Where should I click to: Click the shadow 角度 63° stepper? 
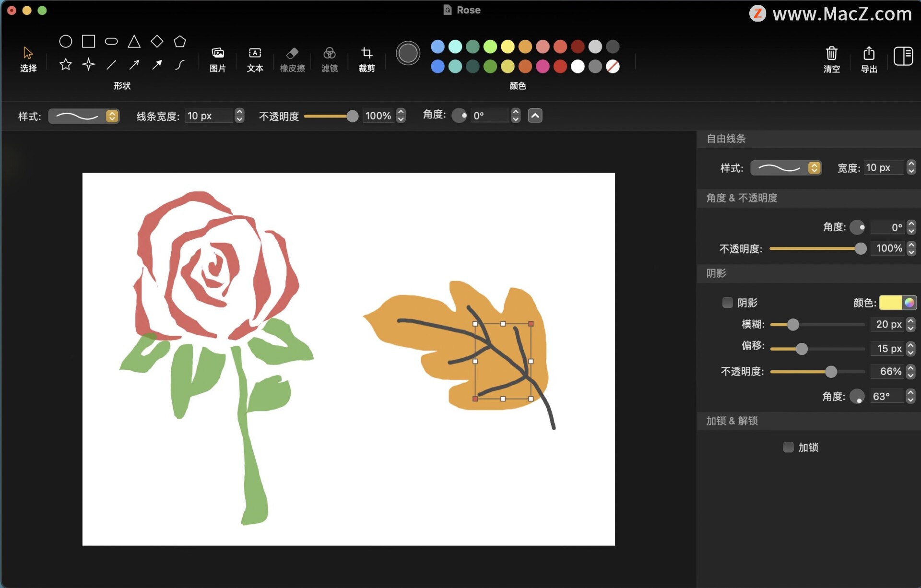[x=910, y=396]
